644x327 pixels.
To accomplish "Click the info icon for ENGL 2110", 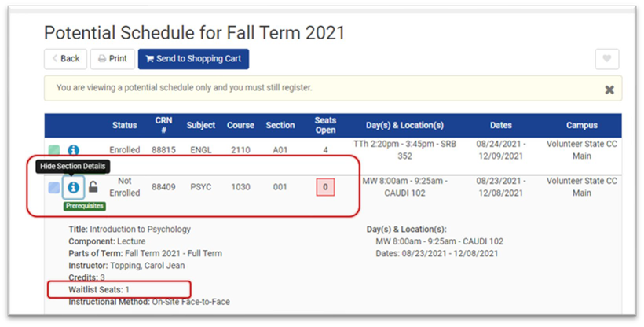I will click(x=73, y=149).
